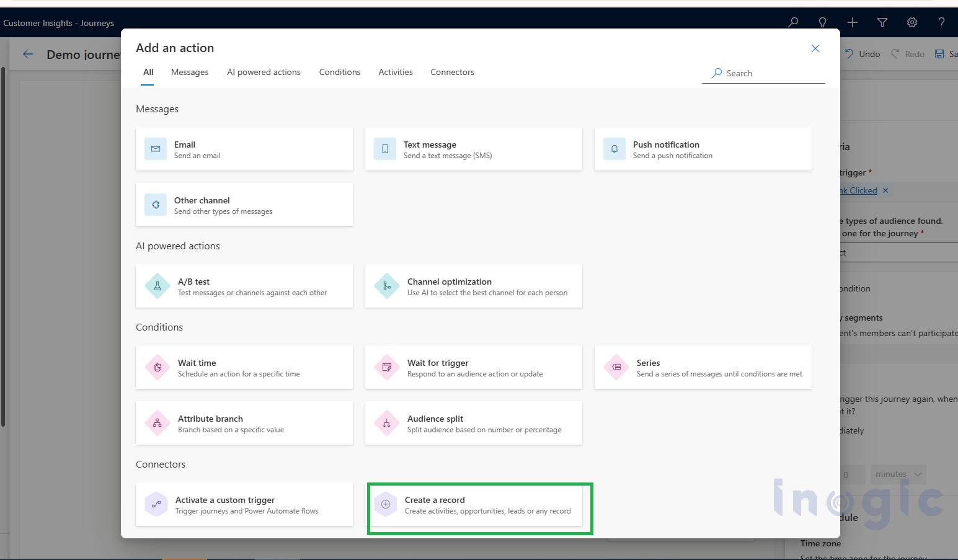Click the Redo button
Screen dimensions: 958x560
click(x=908, y=54)
